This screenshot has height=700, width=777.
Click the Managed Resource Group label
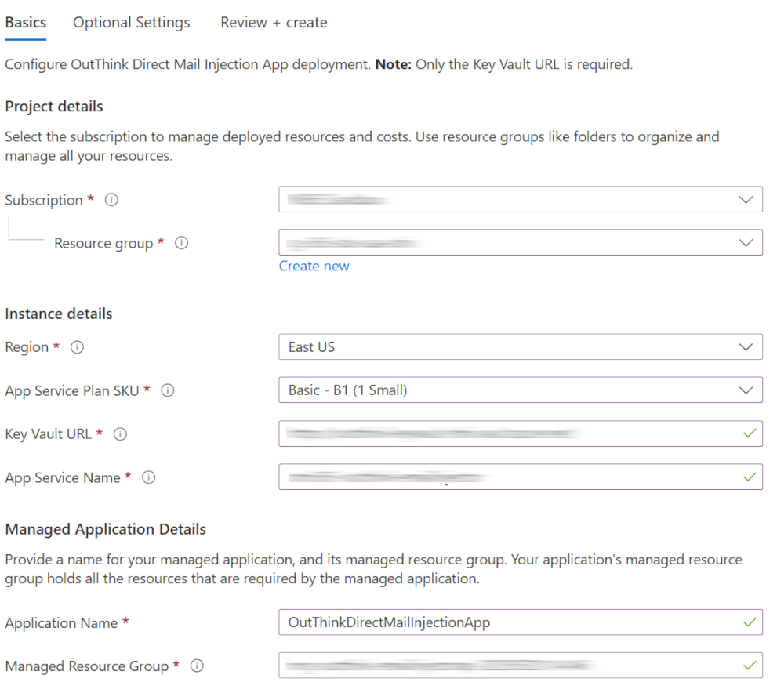tap(87, 666)
